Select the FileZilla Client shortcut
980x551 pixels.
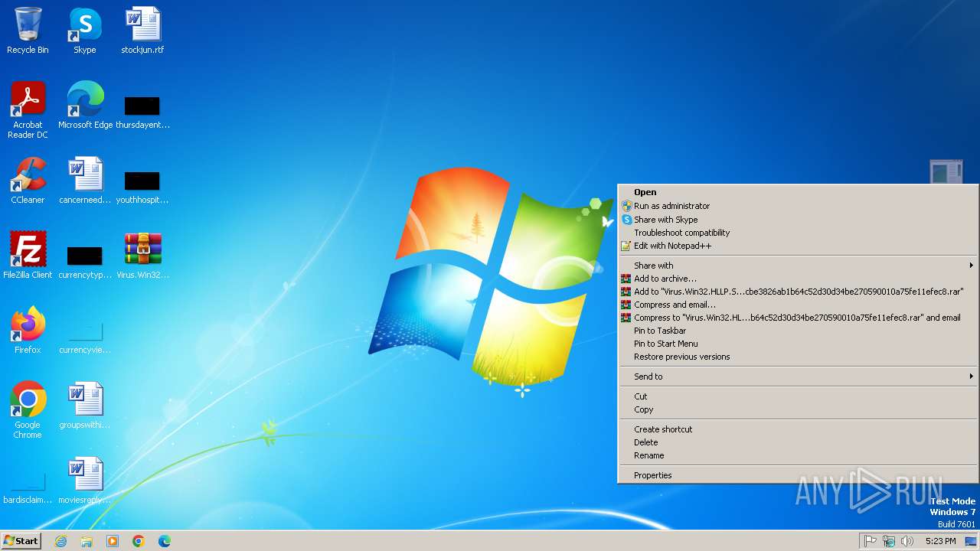[28, 256]
